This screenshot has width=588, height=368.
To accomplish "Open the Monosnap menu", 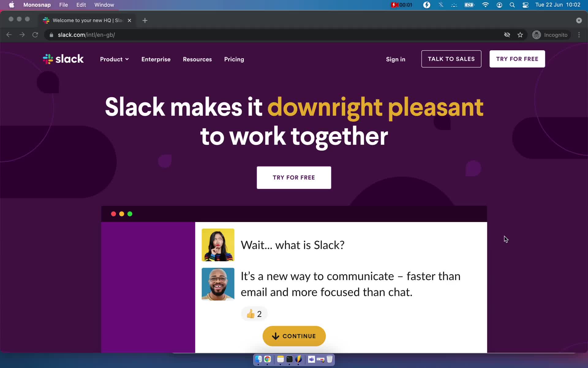I will pyautogui.click(x=37, y=5).
